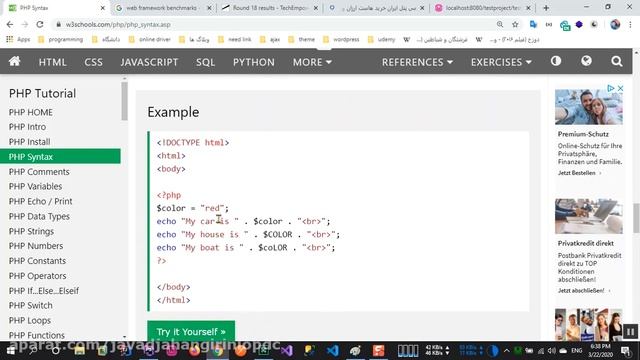Click the sidebar scrollbar thumb
Image resolution: width=640 pixels, height=360 pixels.
click(124, 101)
